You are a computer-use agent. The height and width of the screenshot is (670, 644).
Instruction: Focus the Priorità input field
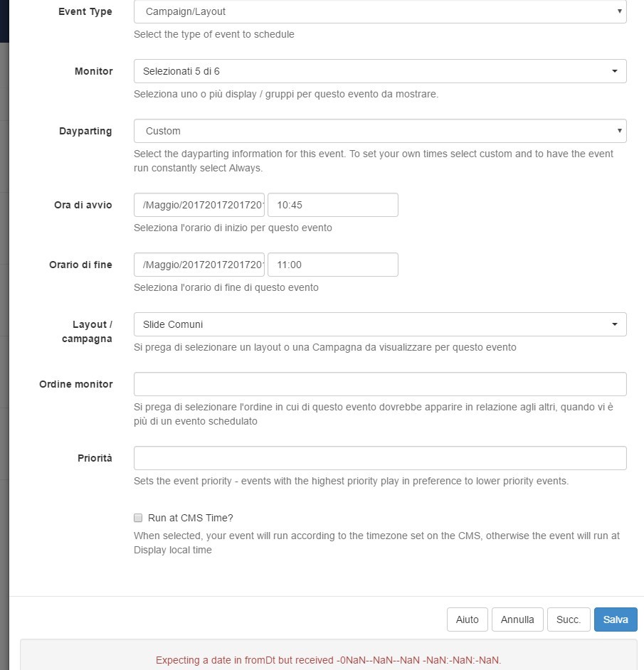click(x=380, y=458)
